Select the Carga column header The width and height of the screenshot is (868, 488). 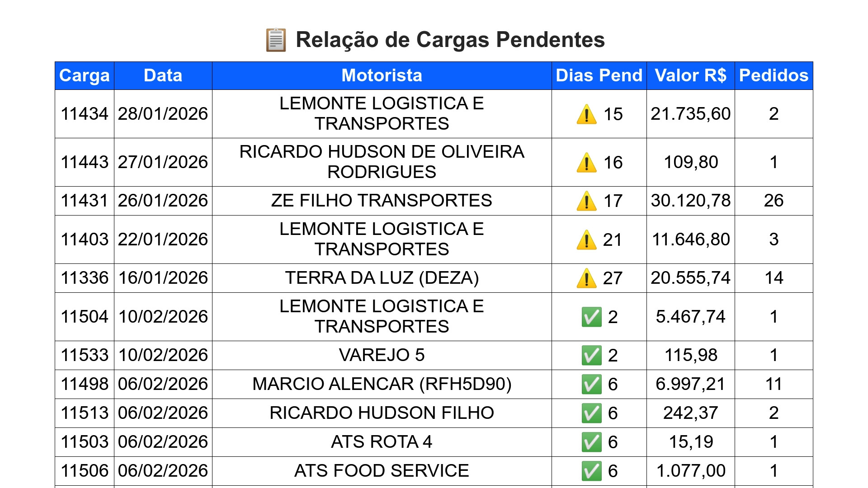(85, 75)
